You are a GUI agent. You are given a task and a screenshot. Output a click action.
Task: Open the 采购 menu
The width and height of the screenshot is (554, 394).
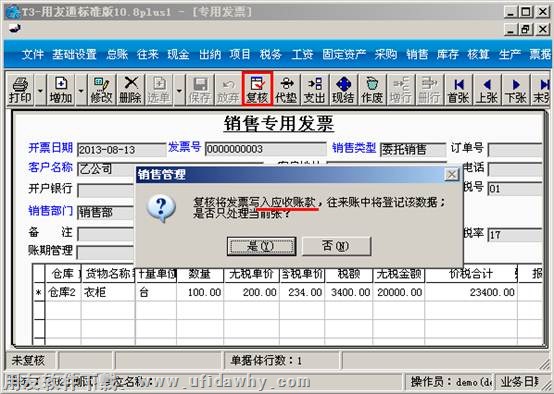point(386,54)
